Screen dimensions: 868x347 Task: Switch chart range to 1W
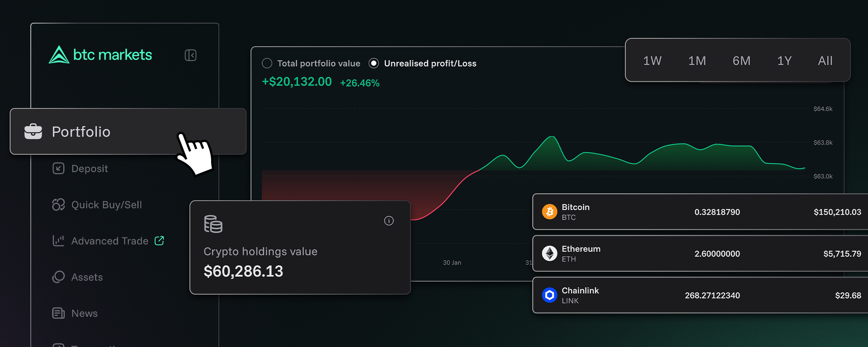pos(652,61)
